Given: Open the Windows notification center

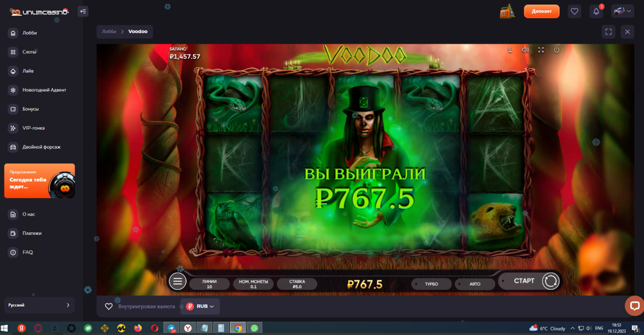Looking at the screenshot, I should (x=635, y=328).
